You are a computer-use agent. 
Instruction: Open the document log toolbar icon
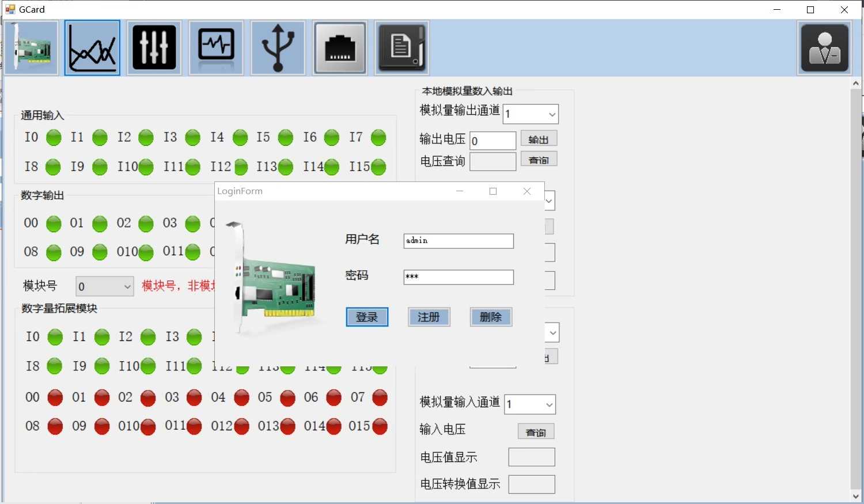[x=402, y=48]
